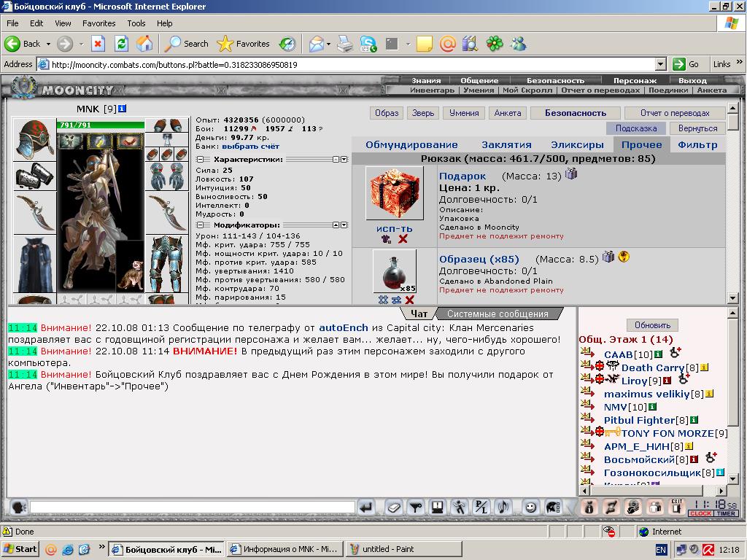Screen dimensions: 747x560
Task: Open the Favorites menu
Action: point(98,23)
